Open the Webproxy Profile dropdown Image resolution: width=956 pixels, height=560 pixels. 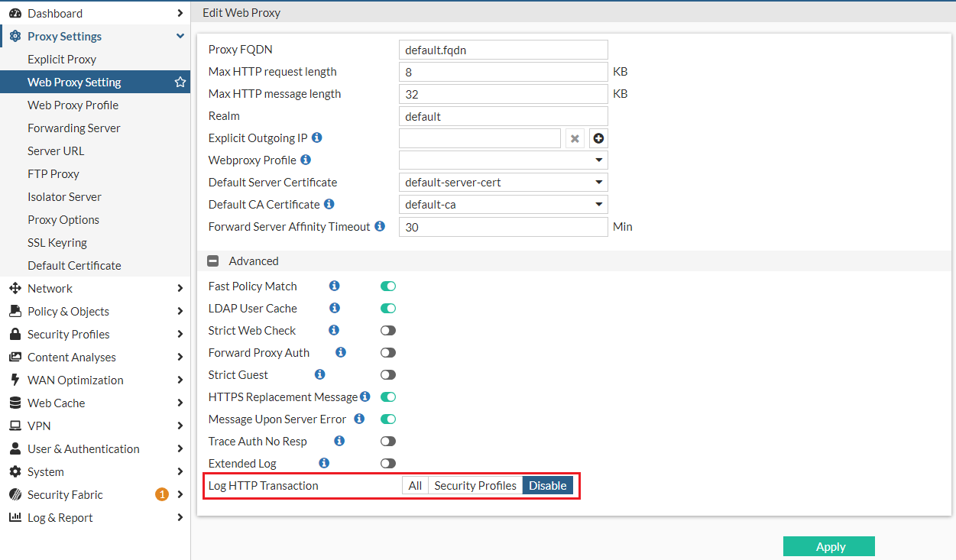[x=503, y=160]
